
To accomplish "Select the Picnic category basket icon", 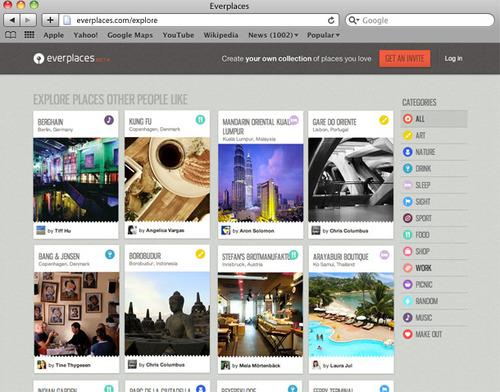I will [x=407, y=284].
